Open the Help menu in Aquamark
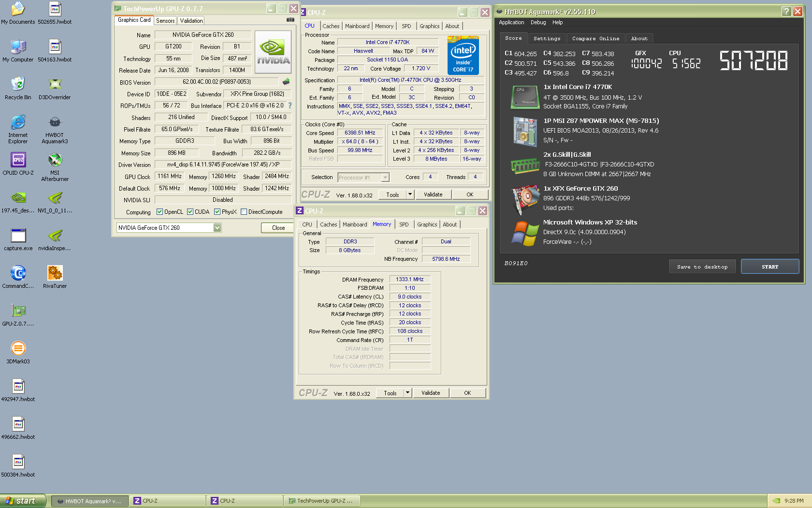 coord(557,22)
